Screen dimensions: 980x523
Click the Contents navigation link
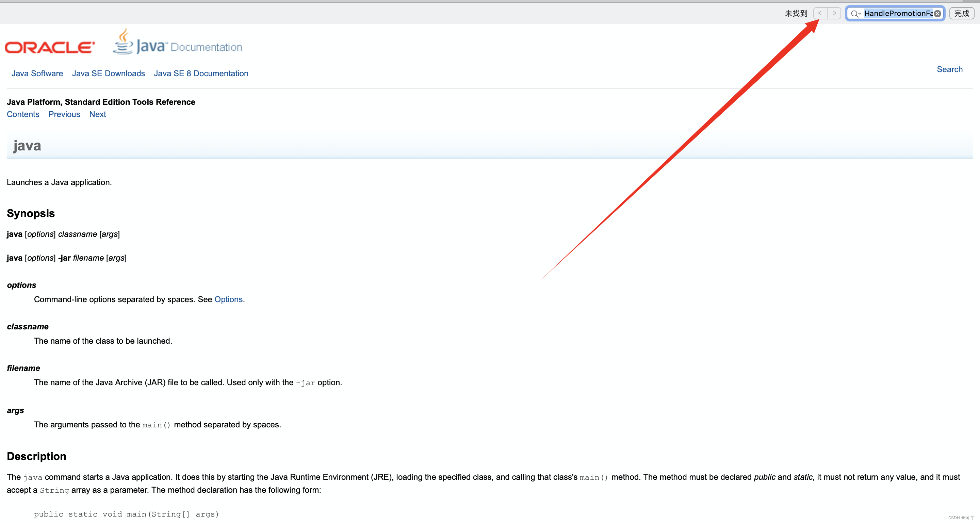(x=23, y=114)
